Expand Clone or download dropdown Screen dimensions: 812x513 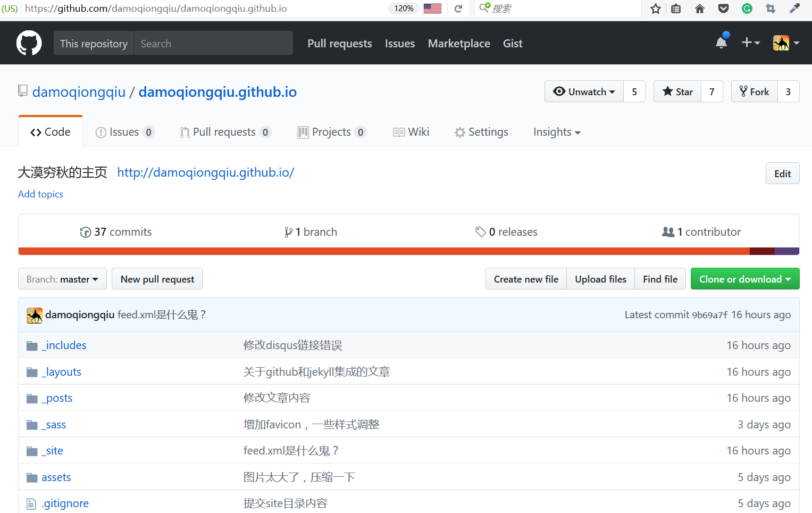click(x=745, y=279)
